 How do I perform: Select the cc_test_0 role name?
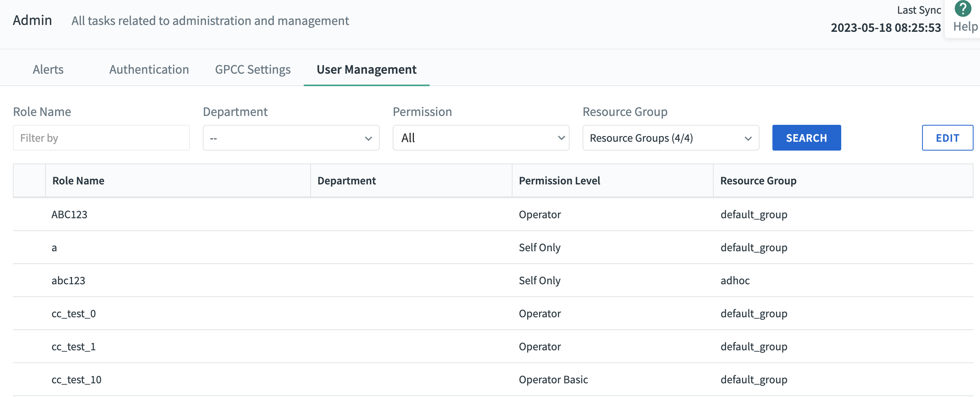pos(74,314)
